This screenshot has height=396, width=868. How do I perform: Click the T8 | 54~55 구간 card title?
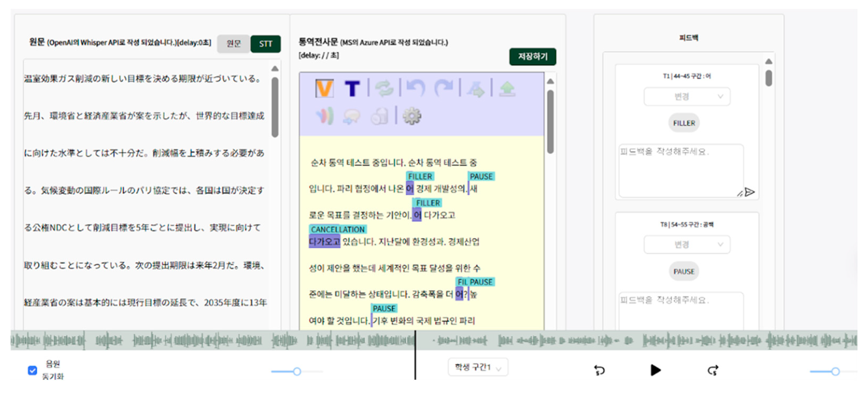[x=687, y=225]
